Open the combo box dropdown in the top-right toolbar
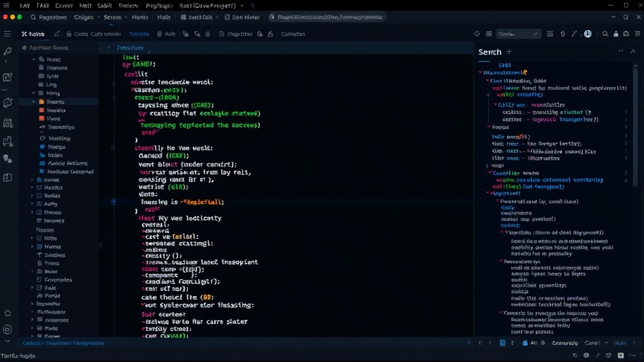This screenshot has width=644, height=362. click(518, 34)
